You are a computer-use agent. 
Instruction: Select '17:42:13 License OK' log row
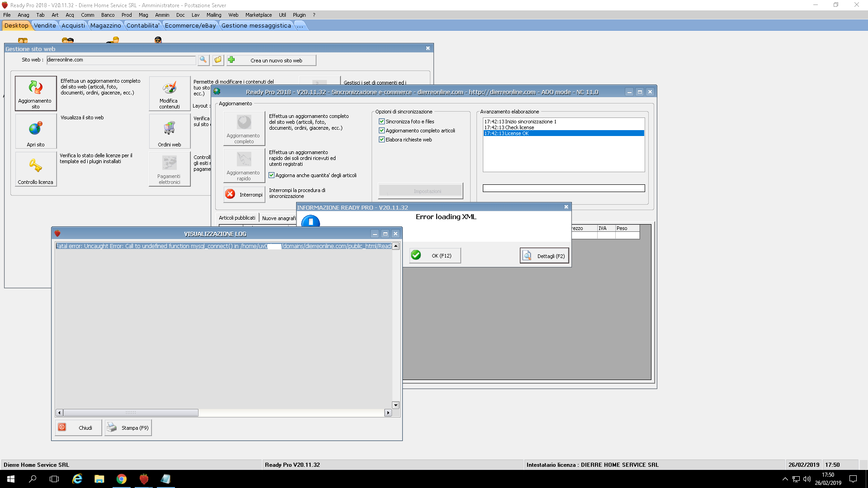point(564,133)
